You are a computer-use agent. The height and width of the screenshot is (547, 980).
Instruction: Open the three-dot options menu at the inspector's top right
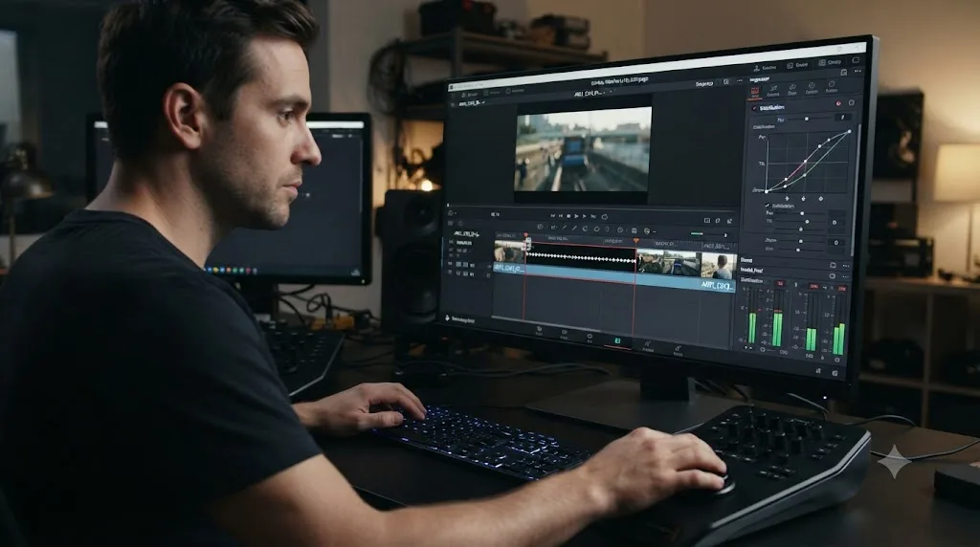point(857,71)
